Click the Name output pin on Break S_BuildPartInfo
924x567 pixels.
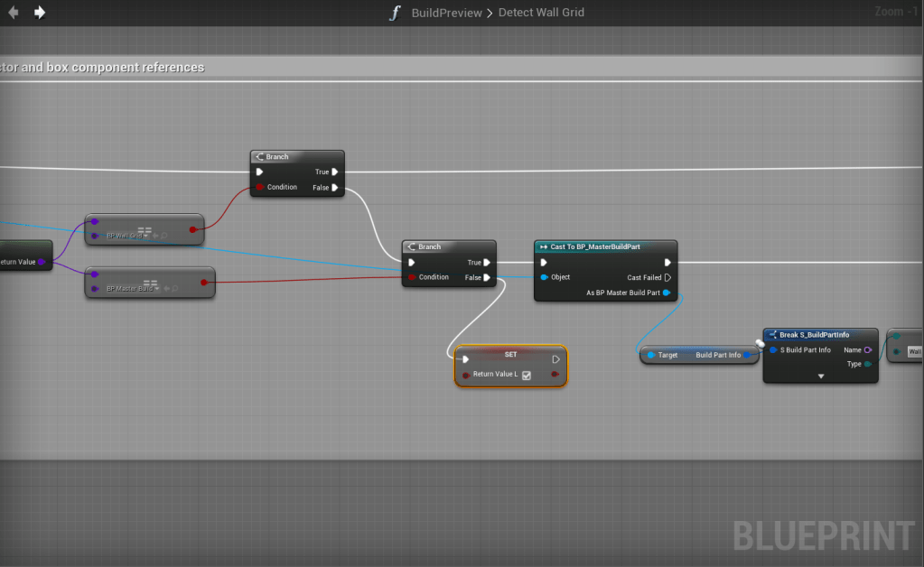coord(867,350)
